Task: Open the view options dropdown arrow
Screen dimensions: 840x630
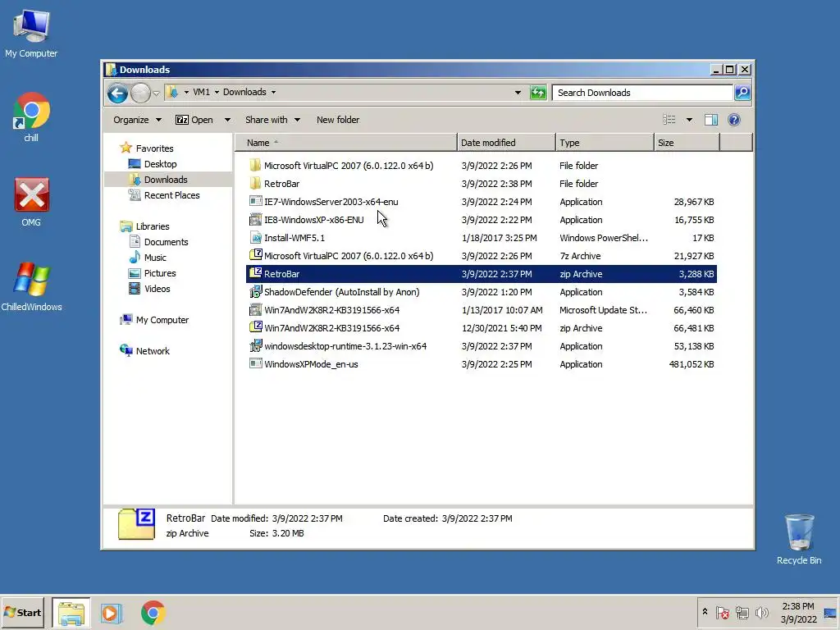Action: click(689, 120)
